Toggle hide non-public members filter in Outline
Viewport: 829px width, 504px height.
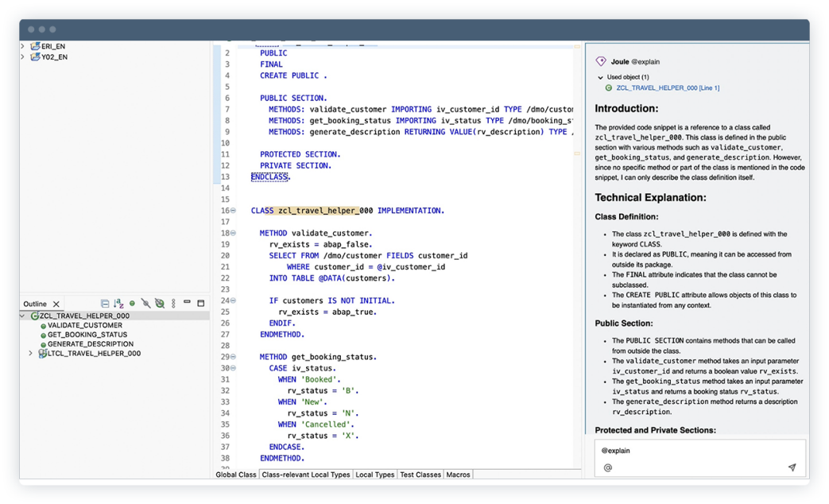coord(145,303)
